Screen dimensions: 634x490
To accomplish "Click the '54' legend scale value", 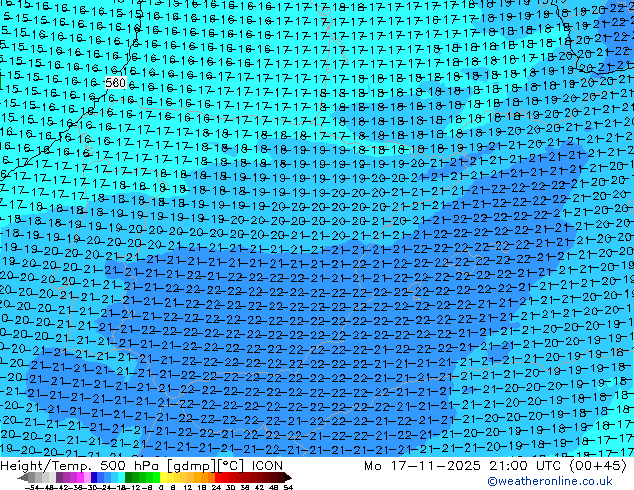I will point(288,488).
